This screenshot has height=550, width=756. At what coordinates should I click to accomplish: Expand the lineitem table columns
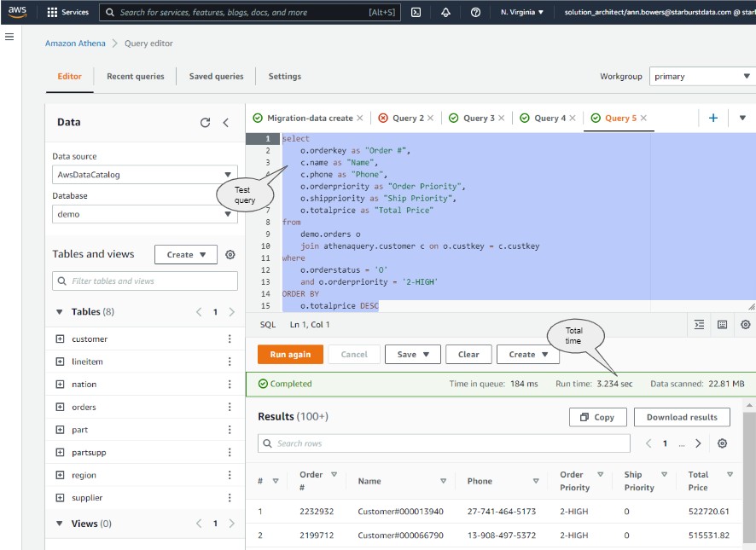[60, 362]
